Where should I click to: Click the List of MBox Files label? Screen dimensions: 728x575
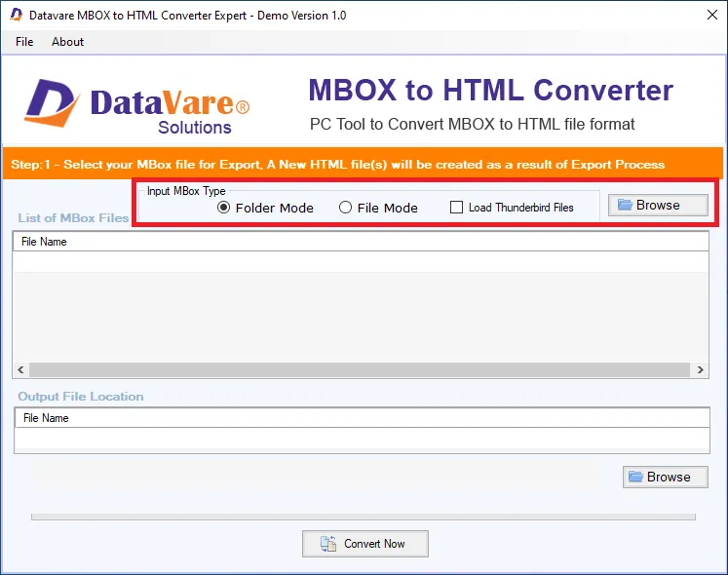(73, 218)
